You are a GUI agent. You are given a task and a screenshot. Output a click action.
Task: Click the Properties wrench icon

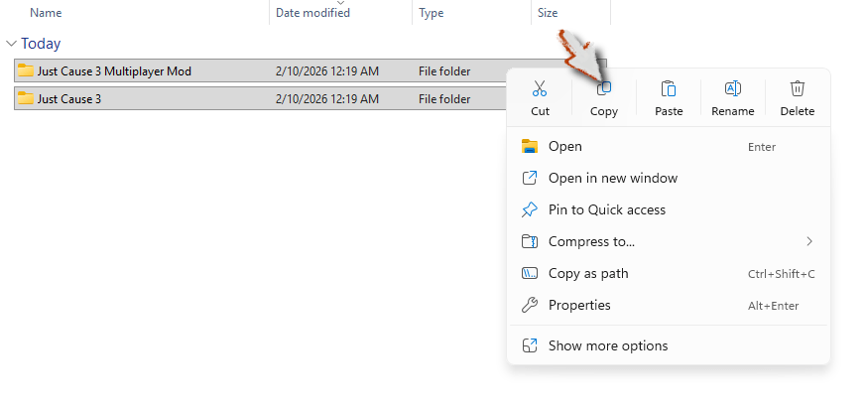[x=530, y=305]
